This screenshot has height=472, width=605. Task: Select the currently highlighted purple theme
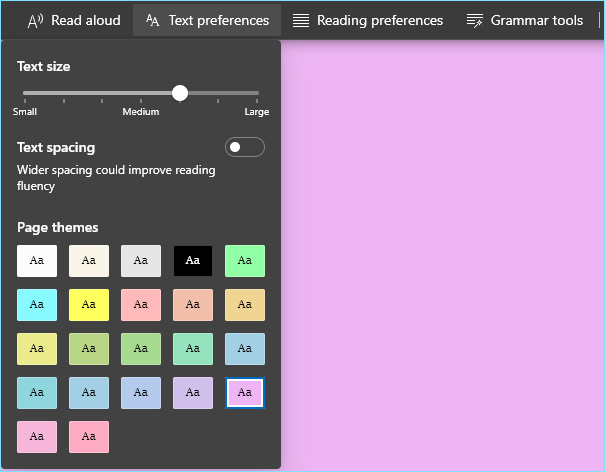coord(245,393)
